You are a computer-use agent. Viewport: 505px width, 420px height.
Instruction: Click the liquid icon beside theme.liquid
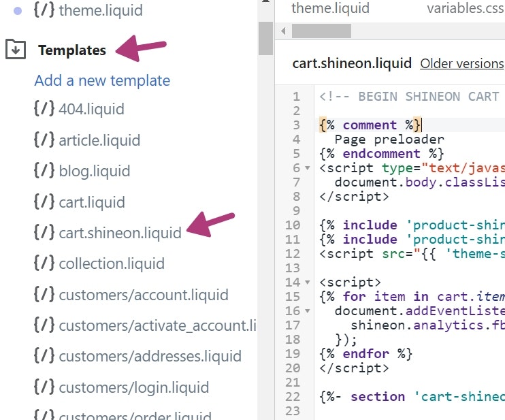(44, 10)
